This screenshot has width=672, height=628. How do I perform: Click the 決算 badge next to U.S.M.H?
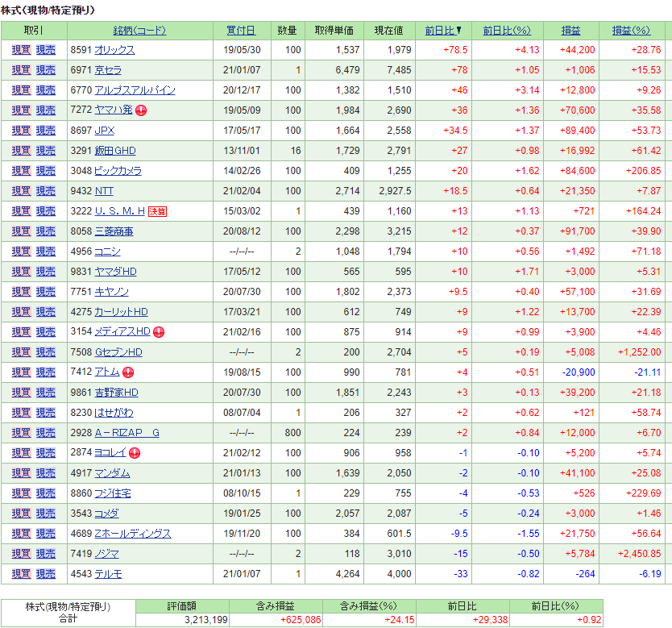point(157,211)
